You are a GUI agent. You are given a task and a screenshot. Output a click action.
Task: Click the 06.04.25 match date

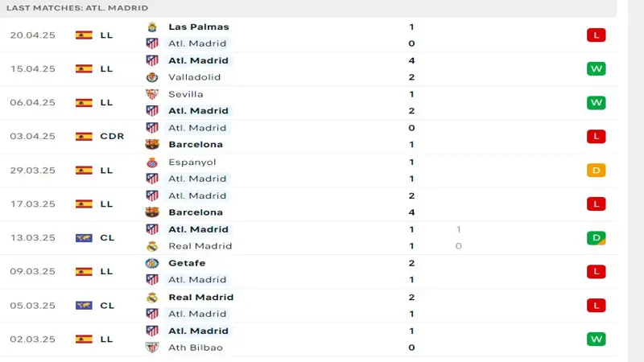[x=32, y=103]
